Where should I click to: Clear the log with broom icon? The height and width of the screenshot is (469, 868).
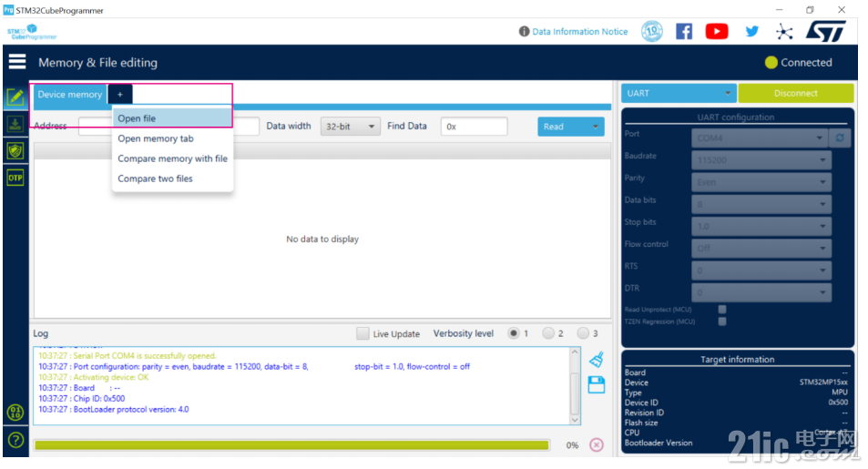coord(597,360)
